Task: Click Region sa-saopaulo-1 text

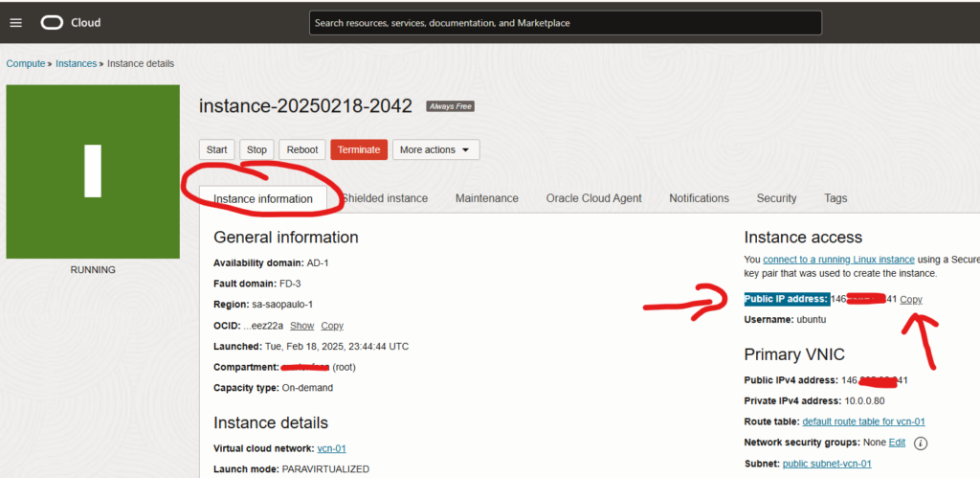Action: pyautogui.click(x=263, y=305)
